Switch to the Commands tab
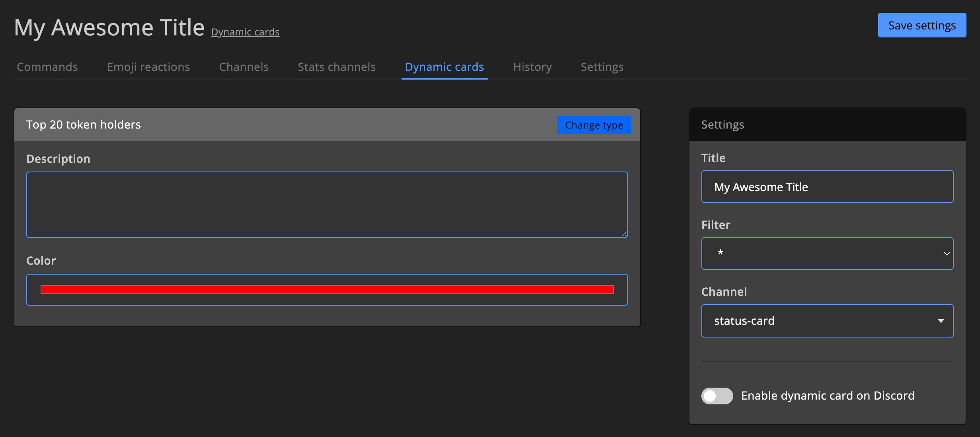 click(x=47, y=67)
